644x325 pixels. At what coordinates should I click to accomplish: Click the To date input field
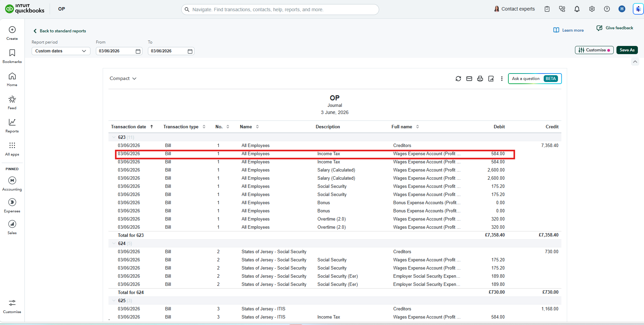pos(171,51)
